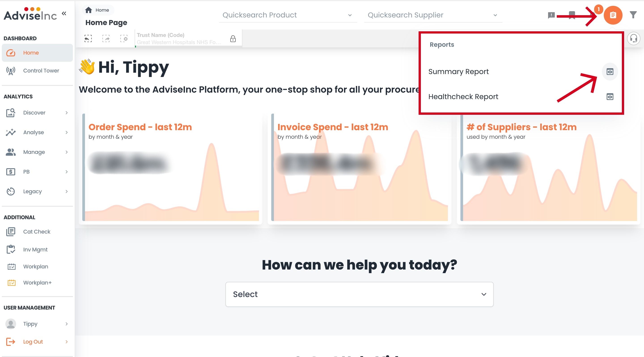Click the Home breadcrumb button
This screenshot has height=357, width=644.
point(98,10)
